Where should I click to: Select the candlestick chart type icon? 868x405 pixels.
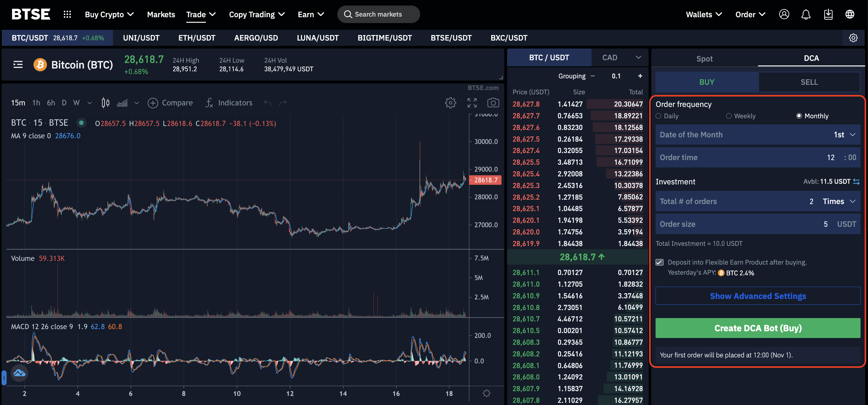pos(106,103)
